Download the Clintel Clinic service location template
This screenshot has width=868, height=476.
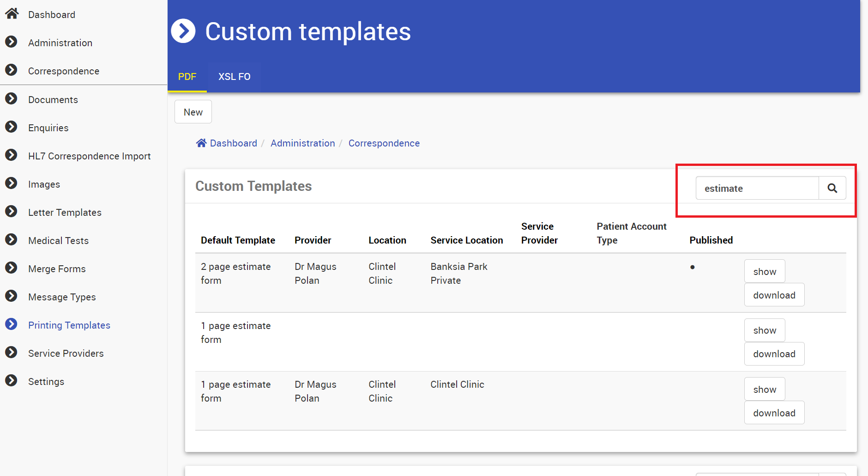[x=774, y=413]
